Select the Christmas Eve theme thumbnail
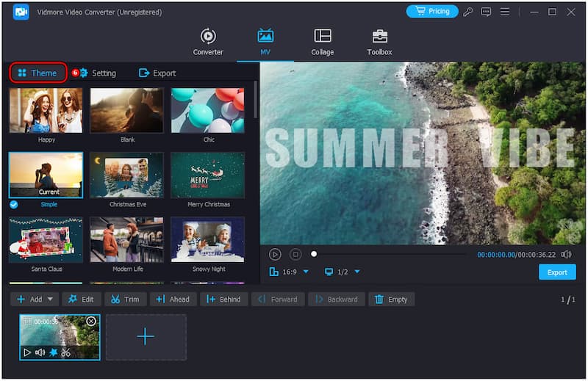Image resolution: width=588 pixels, height=381 pixels. pos(126,175)
